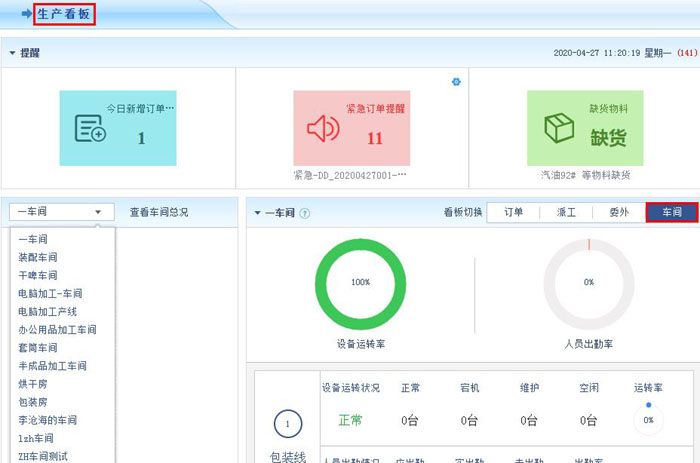Click the 0% 人员出勤率 ring chart

click(588, 283)
